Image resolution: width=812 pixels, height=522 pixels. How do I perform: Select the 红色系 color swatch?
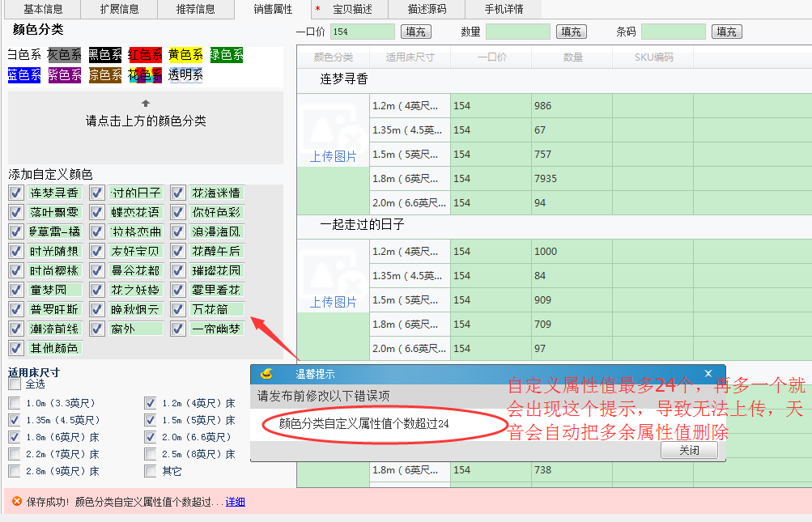tap(145, 55)
